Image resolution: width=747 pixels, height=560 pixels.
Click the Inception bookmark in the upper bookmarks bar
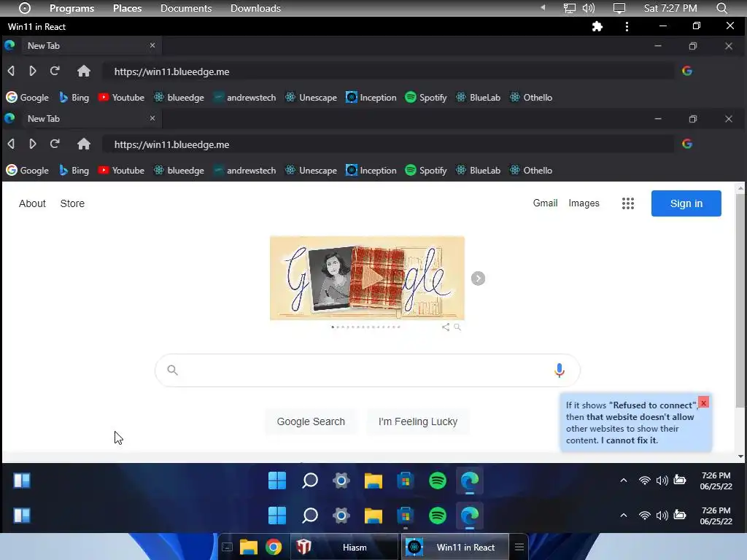coord(371,97)
